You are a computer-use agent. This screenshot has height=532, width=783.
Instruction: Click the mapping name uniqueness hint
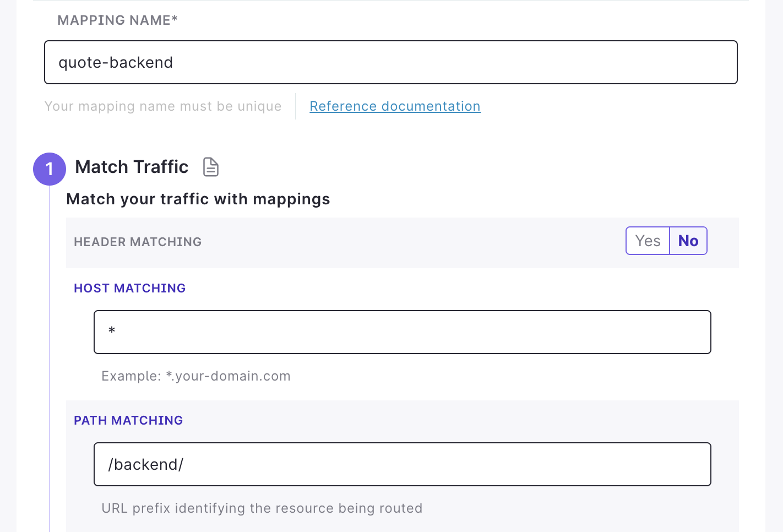(x=163, y=106)
